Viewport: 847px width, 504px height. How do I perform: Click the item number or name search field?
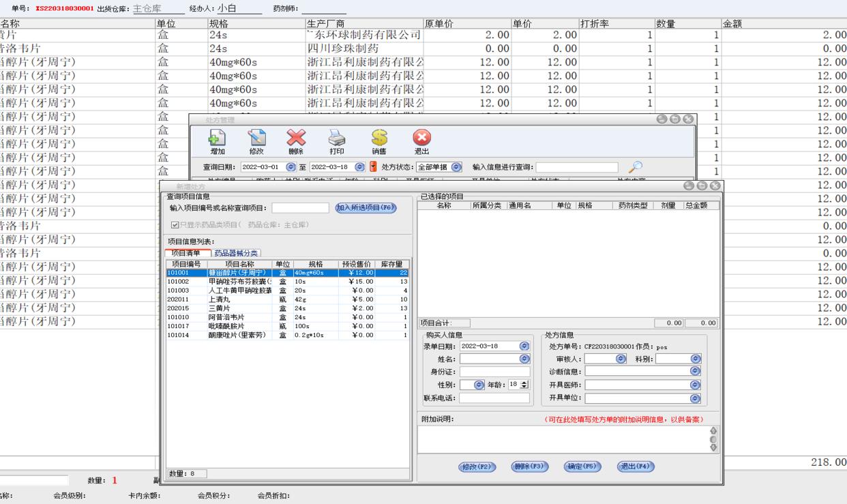click(300, 208)
